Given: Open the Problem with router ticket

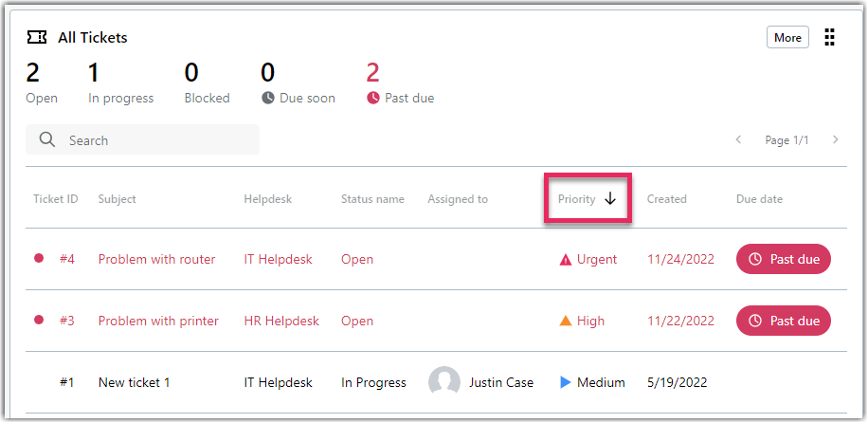Looking at the screenshot, I should point(156,260).
